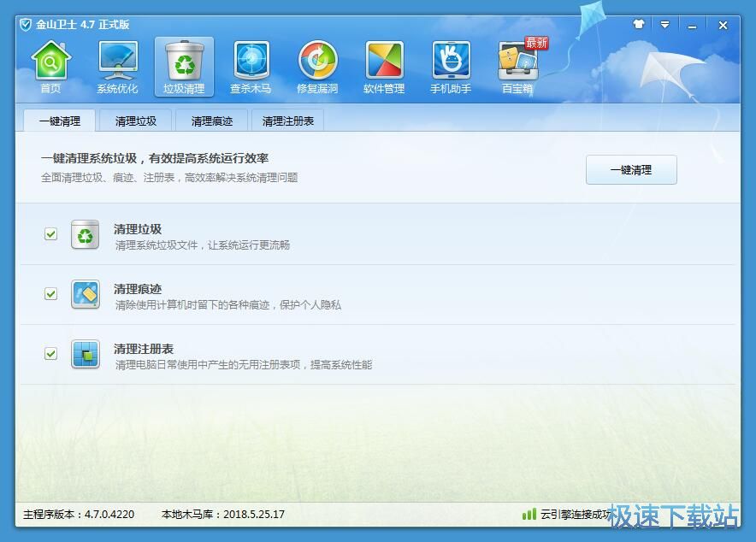The image size is (756, 542).
Task: Click the skin (shirt) icon in title bar
Action: 638,25
